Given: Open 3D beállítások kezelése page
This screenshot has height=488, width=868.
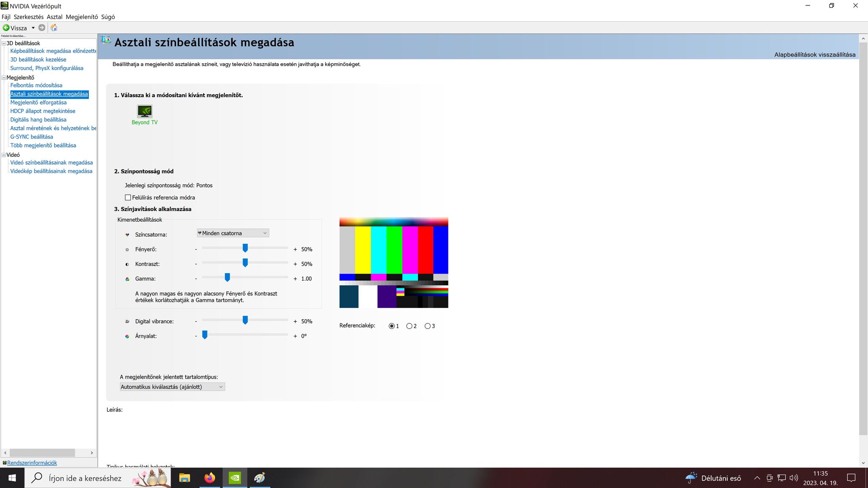Looking at the screenshot, I should 38,59.
